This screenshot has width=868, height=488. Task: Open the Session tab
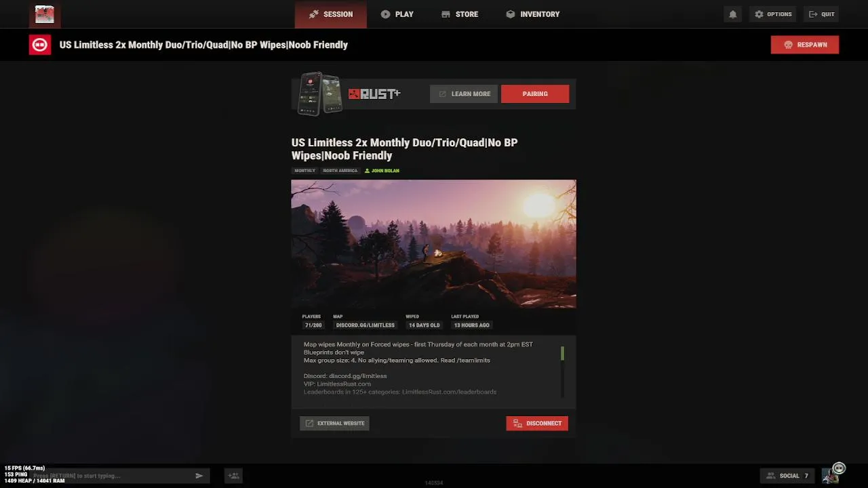point(330,14)
